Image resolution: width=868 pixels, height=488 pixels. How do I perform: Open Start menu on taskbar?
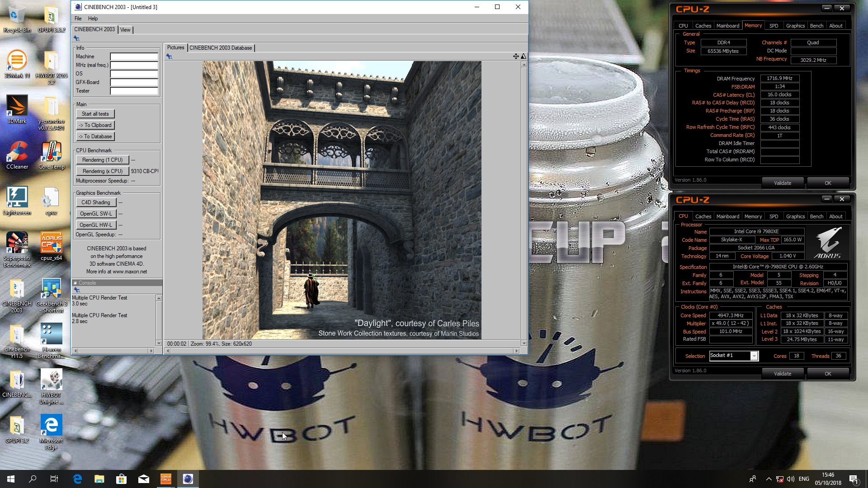coord(11,479)
